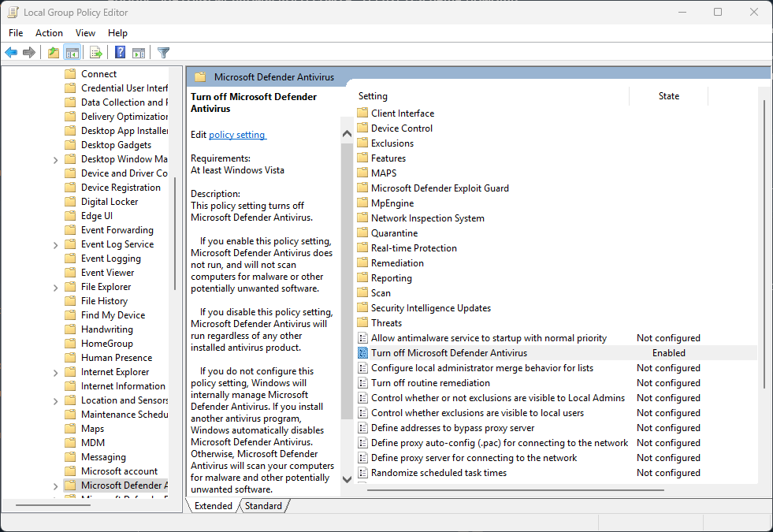This screenshot has height=532, width=773.
Task: Select Credential User Interface tree node
Action: (x=124, y=87)
